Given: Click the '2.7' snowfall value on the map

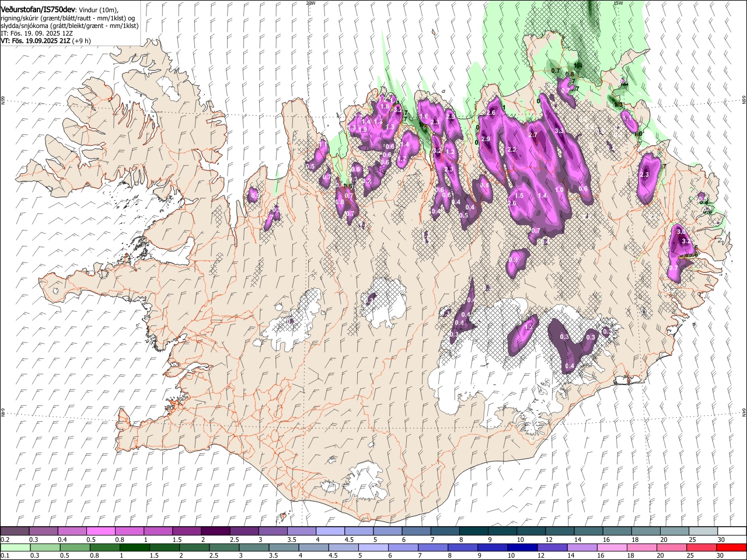Looking at the screenshot, I should (533, 135).
